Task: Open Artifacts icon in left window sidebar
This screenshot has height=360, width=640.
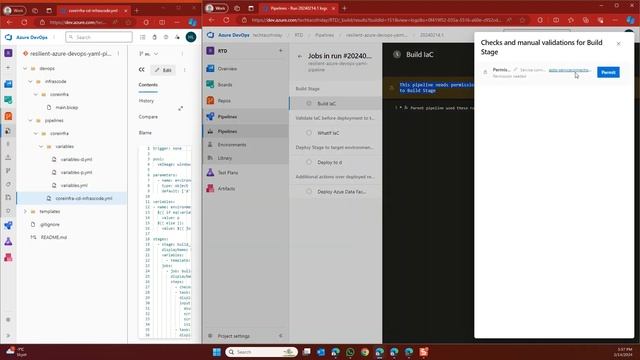Action: click(8, 257)
